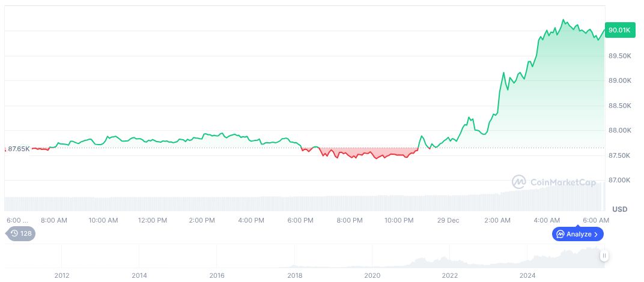Image resolution: width=644 pixels, height=282 pixels.
Task: Select 2012 on the overview timeline
Action: pyautogui.click(x=62, y=275)
